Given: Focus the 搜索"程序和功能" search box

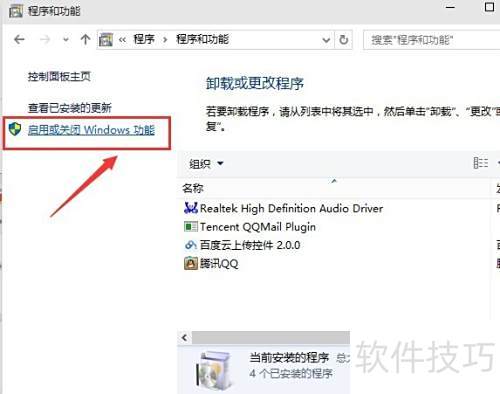Looking at the screenshot, I should coord(432,40).
